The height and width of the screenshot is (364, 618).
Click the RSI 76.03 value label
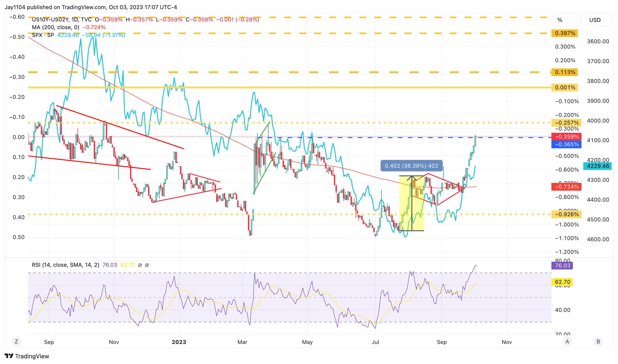pyautogui.click(x=562, y=265)
